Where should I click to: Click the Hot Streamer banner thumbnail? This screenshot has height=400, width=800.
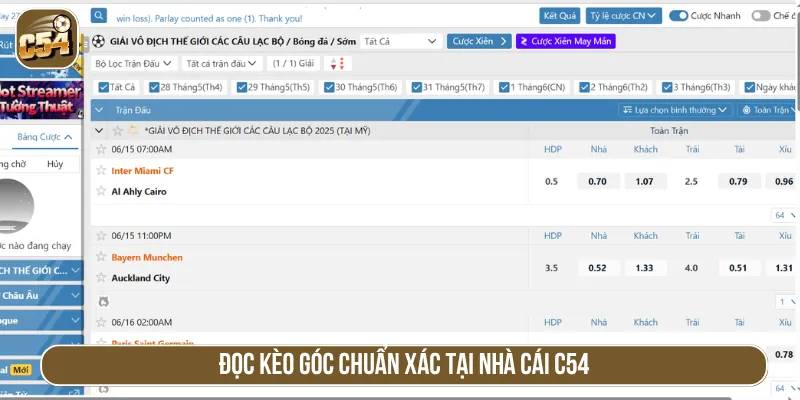(x=41, y=100)
